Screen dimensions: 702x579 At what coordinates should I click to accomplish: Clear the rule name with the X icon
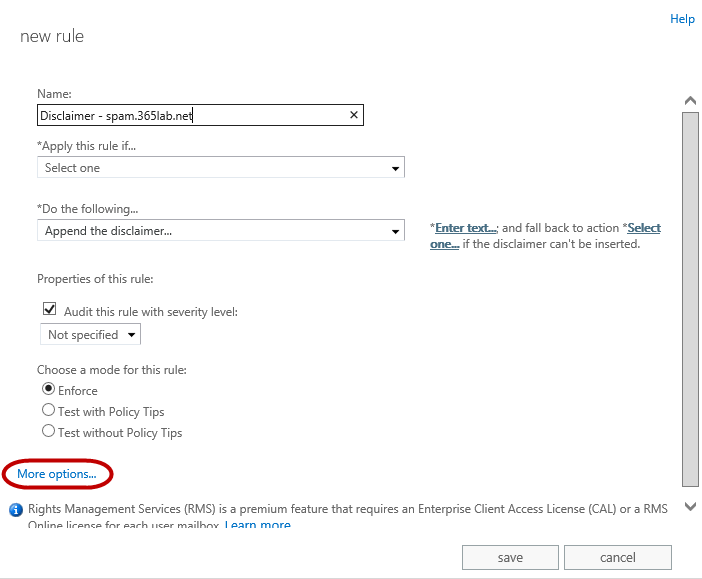[353, 115]
